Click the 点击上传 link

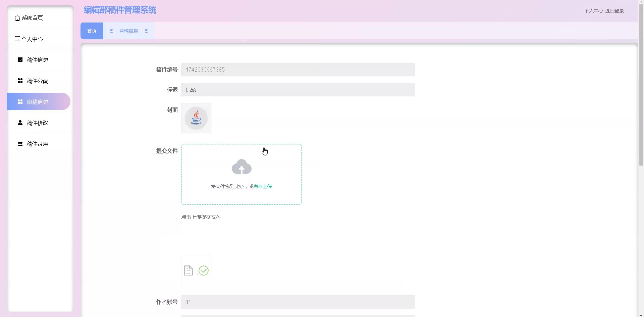pyautogui.click(x=263, y=186)
